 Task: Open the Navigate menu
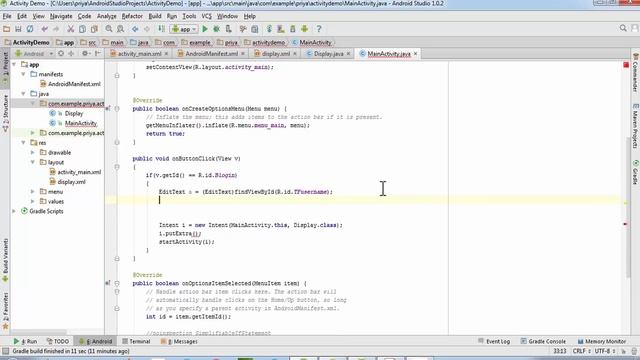click(x=61, y=16)
